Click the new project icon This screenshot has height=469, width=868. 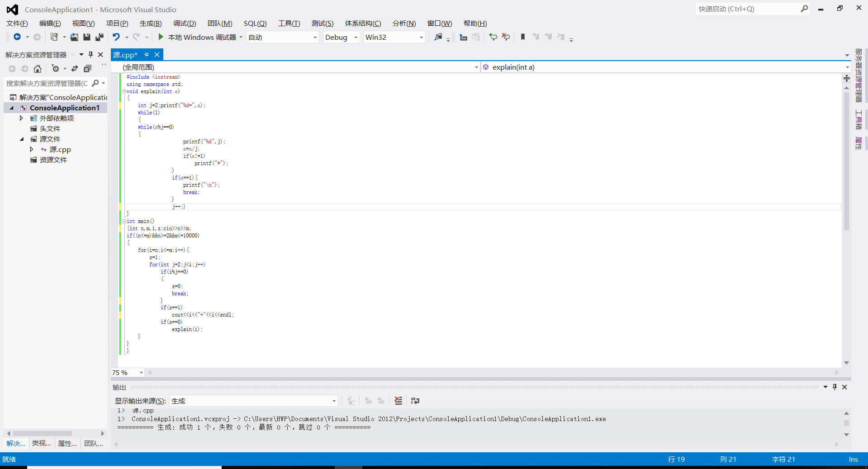point(54,37)
